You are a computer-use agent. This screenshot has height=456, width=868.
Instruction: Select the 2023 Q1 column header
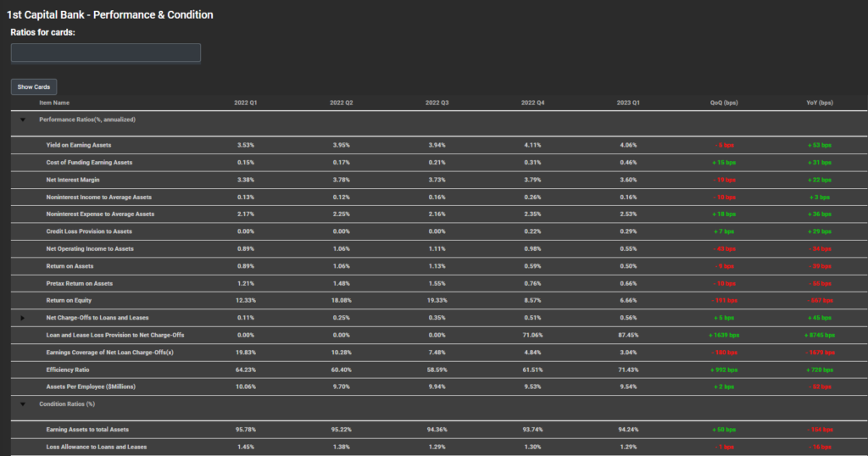628,103
